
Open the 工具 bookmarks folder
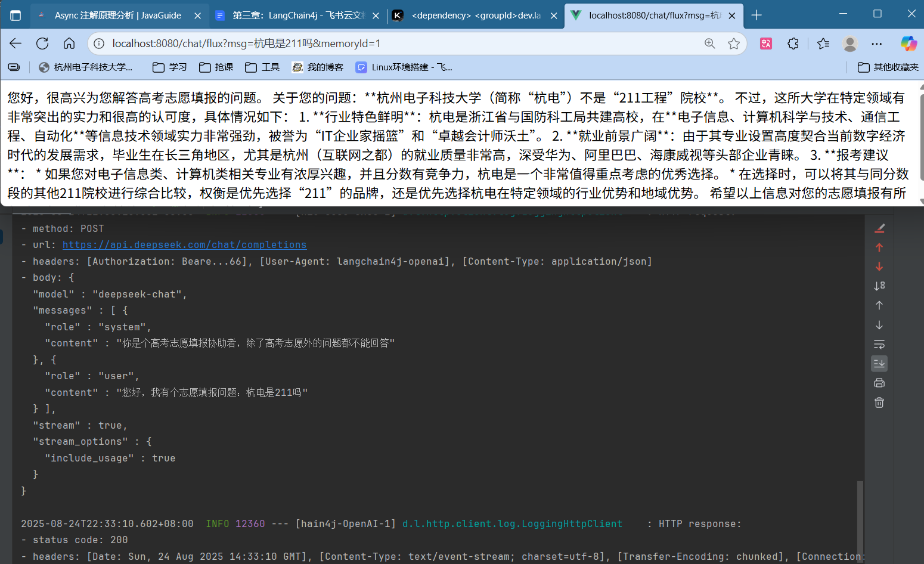[x=262, y=67]
